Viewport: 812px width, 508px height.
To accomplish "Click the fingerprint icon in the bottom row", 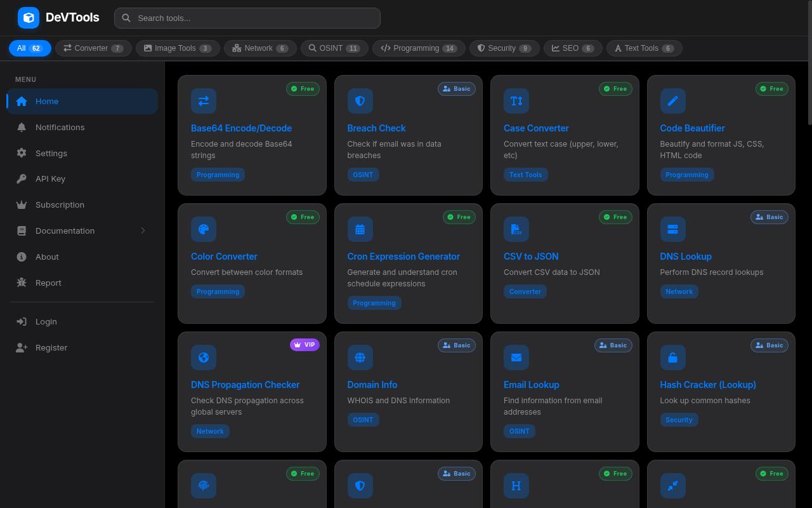I will pos(204,486).
